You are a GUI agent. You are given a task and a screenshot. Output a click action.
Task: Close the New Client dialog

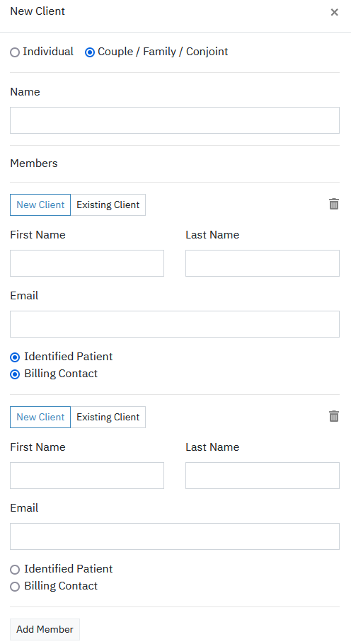coord(334,12)
